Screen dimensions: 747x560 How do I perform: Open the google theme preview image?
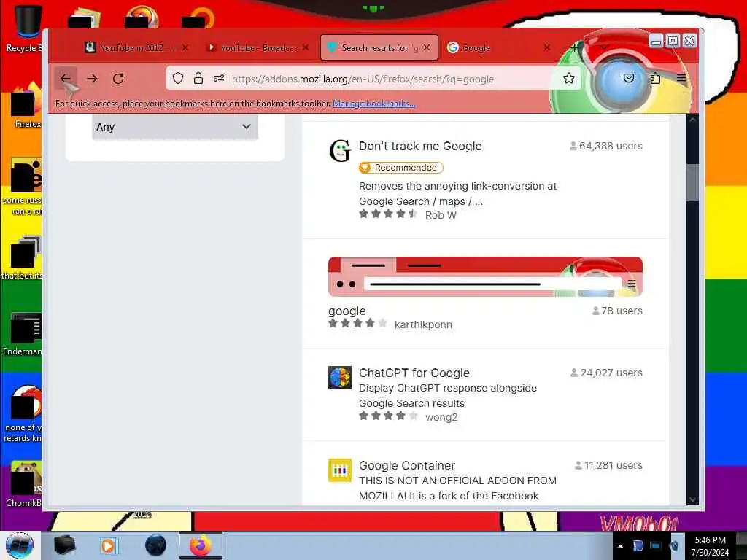point(485,276)
